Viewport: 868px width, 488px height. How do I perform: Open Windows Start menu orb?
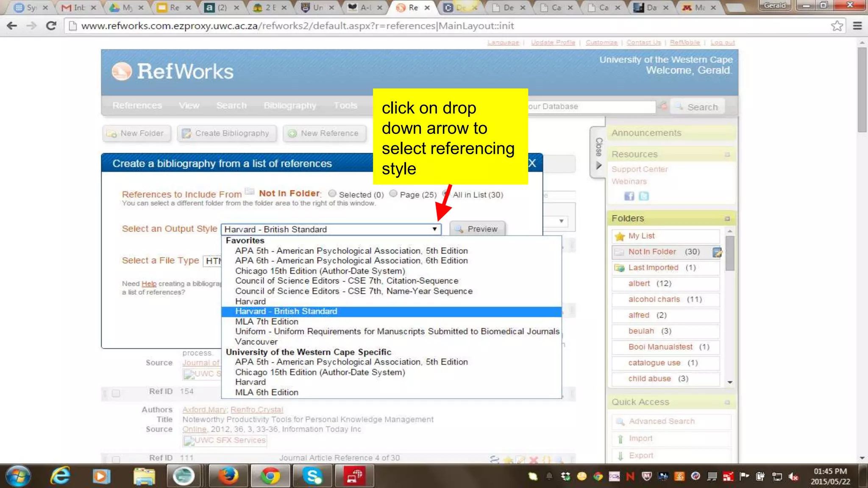pos(18,476)
